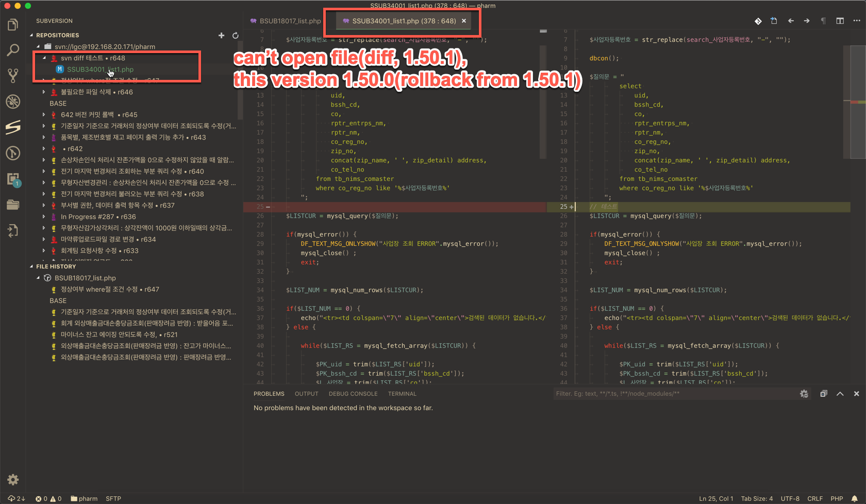Click the git diamond icon in editor toolbar

758,21
